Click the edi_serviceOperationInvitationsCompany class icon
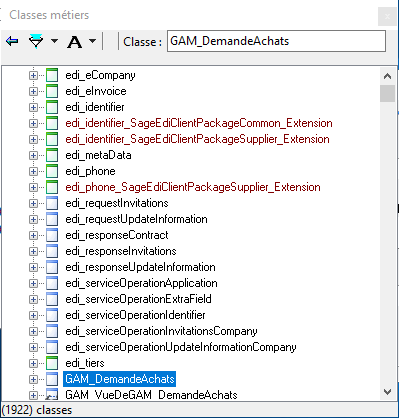This screenshot has width=399, height=418. click(x=52, y=331)
